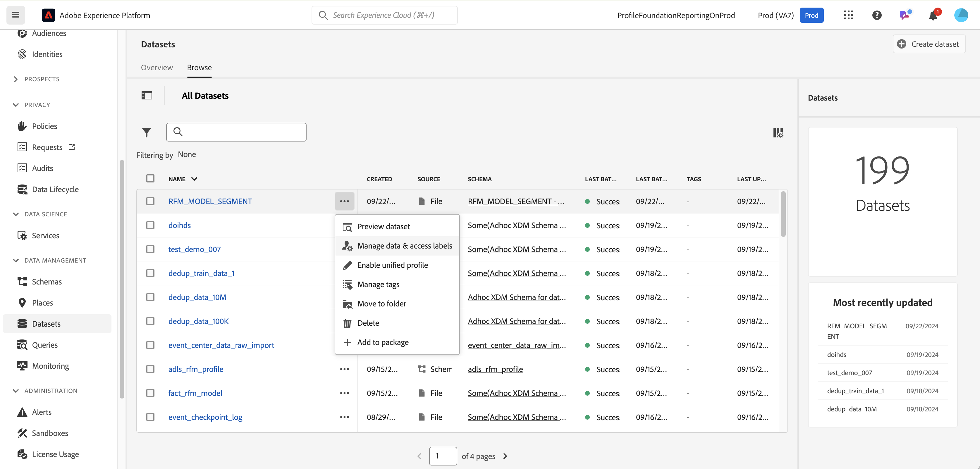Open the fact_rfm_model dataset link
The height and width of the screenshot is (469, 980).
click(195, 393)
